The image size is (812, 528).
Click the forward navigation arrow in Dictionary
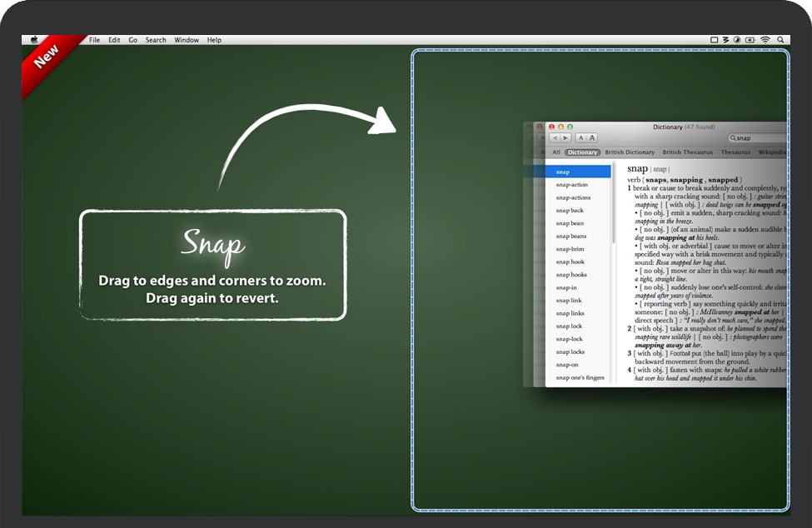565,138
